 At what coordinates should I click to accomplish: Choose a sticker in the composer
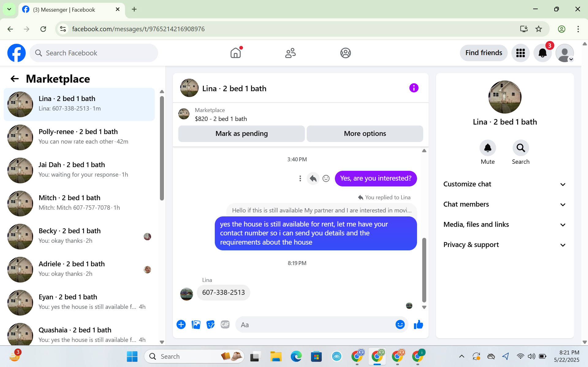(x=211, y=324)
